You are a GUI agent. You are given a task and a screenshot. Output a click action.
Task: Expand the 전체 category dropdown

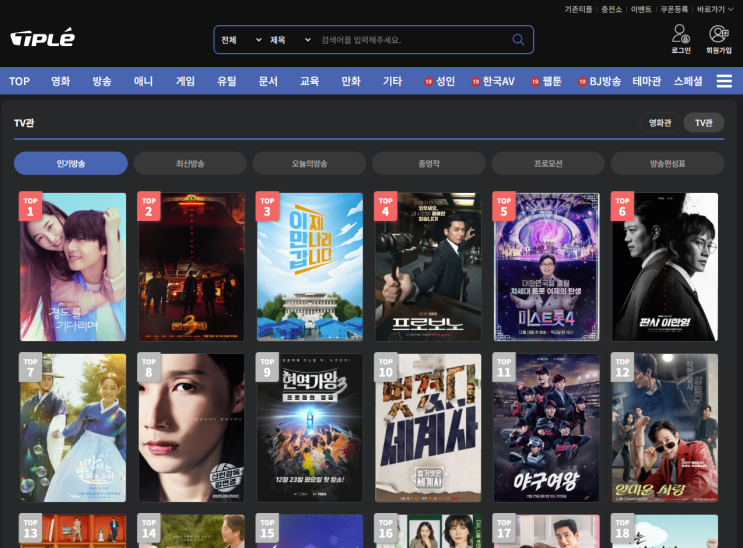pyautogui.click(x=241, y=40)
